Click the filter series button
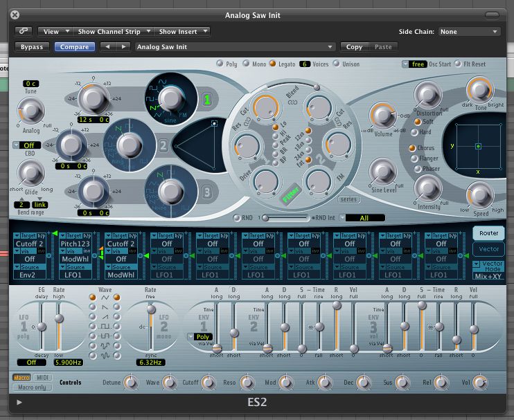This screenshot has width=514, height=420. 348,199
